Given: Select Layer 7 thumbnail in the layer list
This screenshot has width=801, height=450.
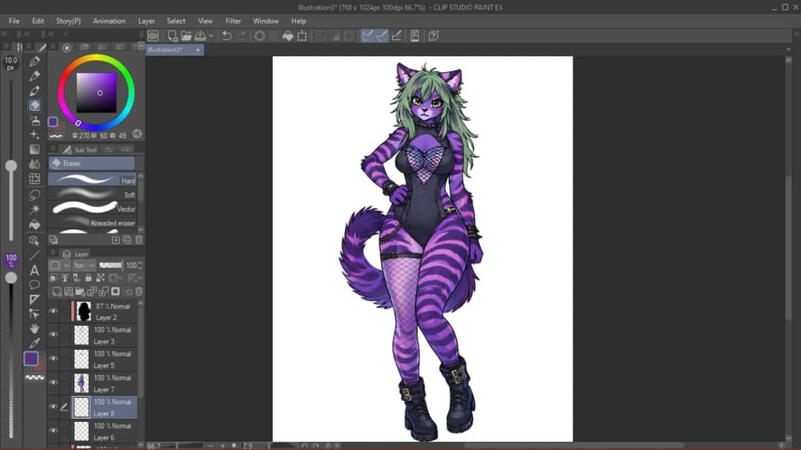Looking at the screenshot, I should click(x=81, y=383).
